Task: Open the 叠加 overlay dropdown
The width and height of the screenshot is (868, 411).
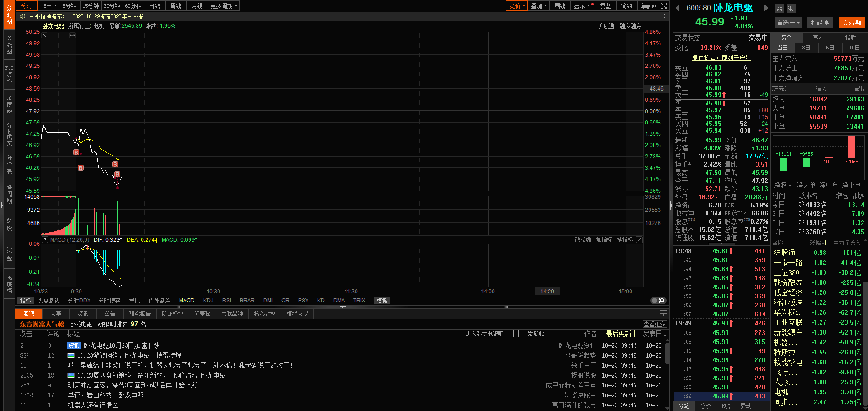Action: coord(539,6)
